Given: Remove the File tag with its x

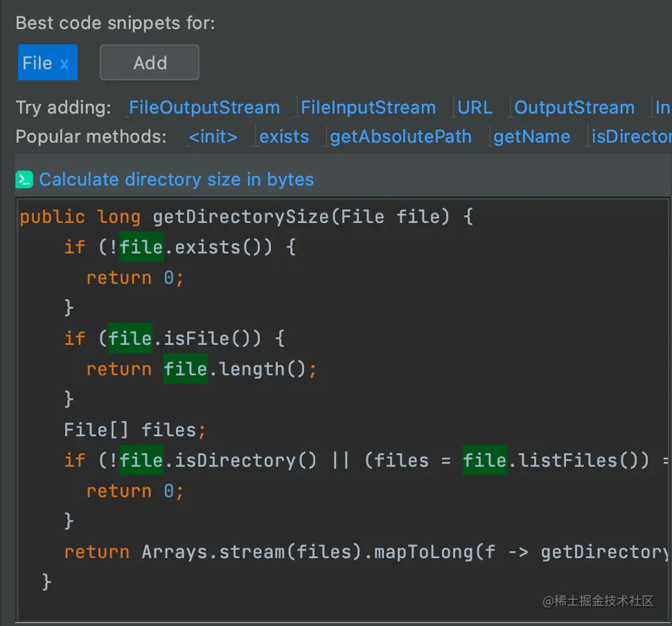Looking at the screenshot, I should pos(64,64).
